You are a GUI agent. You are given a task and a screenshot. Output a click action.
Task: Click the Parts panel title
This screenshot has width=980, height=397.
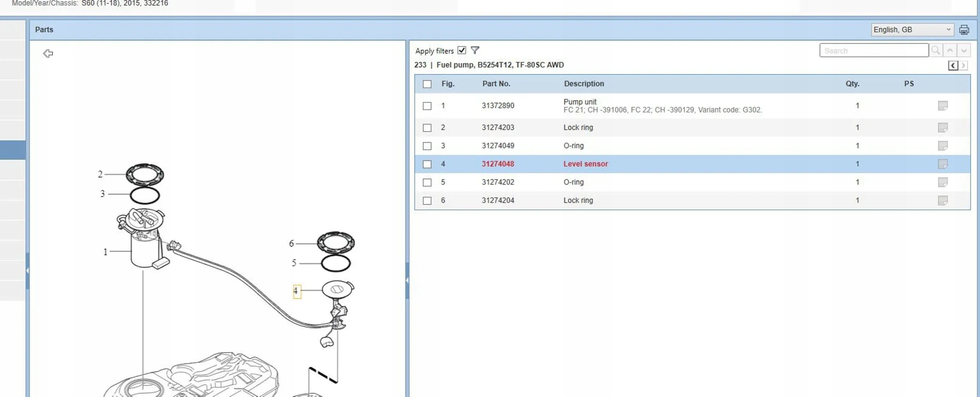pyautogui.click(x=44, y=30)
